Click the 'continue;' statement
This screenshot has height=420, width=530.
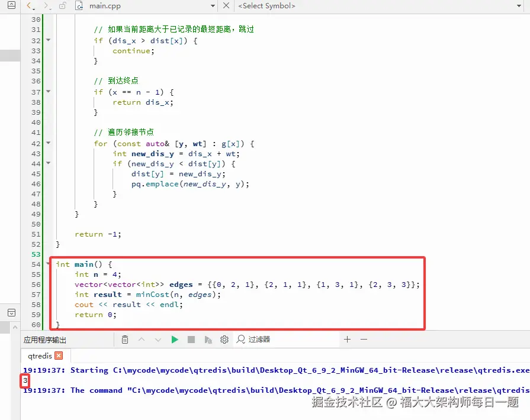point(133,51)
